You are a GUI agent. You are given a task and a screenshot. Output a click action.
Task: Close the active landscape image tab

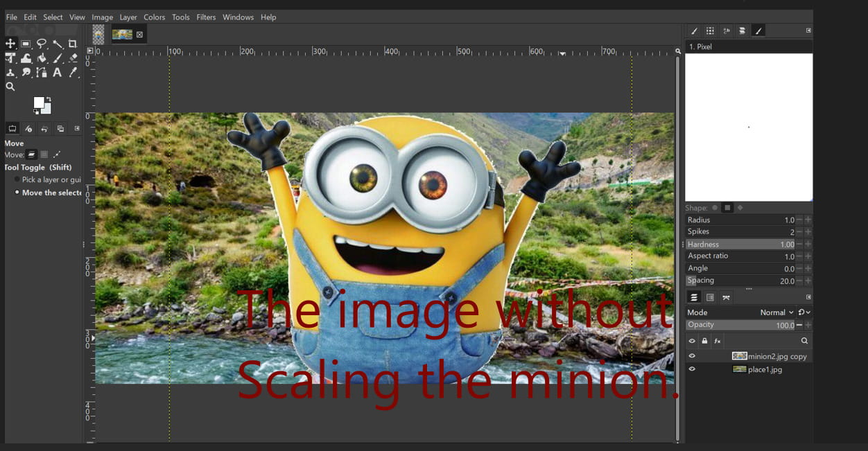click(139, 34)
